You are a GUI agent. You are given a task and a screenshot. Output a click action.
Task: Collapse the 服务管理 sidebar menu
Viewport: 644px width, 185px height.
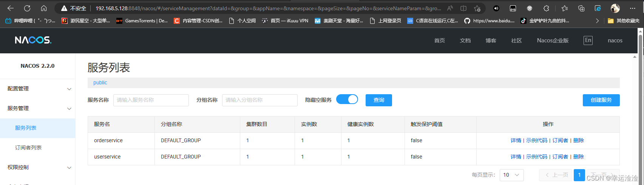click(x=38, y=108)
